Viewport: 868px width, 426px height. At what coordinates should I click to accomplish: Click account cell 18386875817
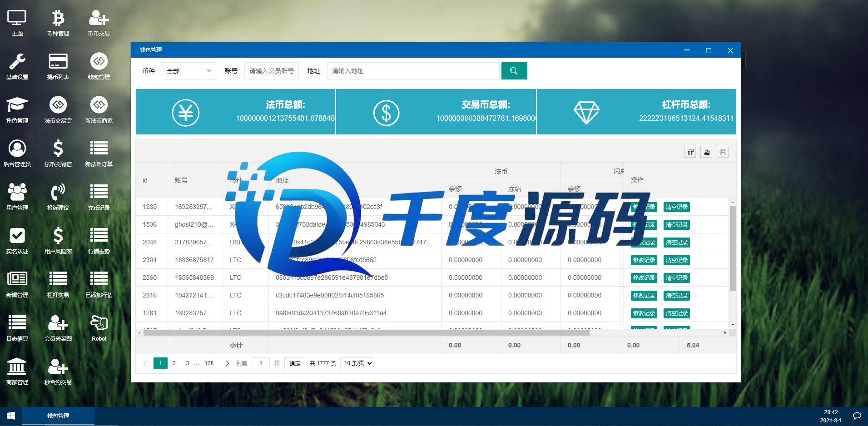pos(194,260)
